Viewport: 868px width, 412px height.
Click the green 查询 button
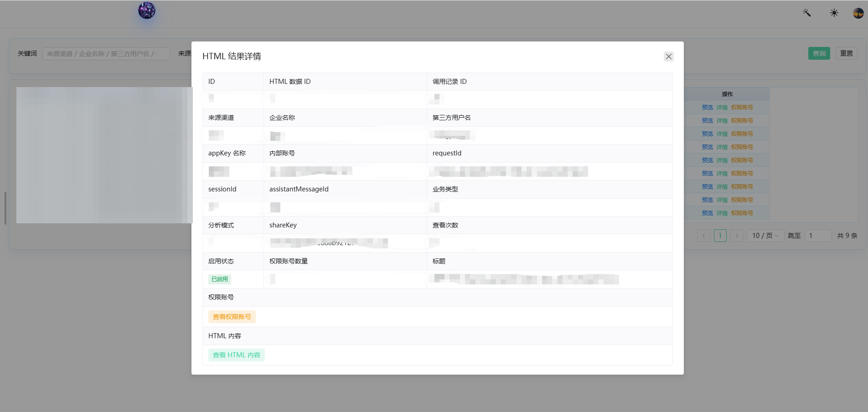(x=819, y=53)
